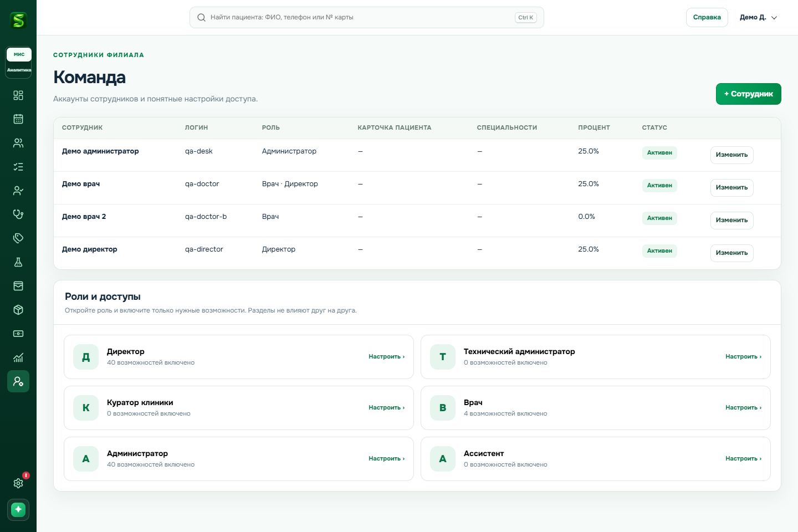Open the analytics chart icon in sidebar
The height and width of the screenshot is (532, 798).
point(18,357)
